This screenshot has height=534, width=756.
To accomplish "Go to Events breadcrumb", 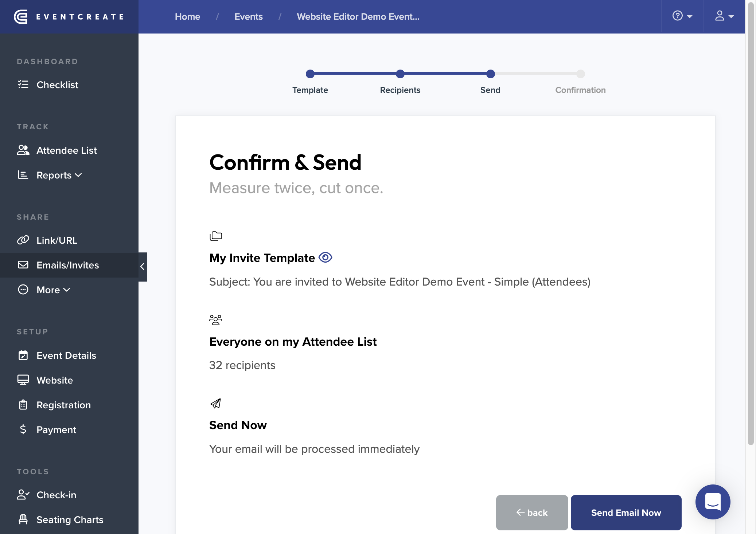I will [x=249, y=17].
